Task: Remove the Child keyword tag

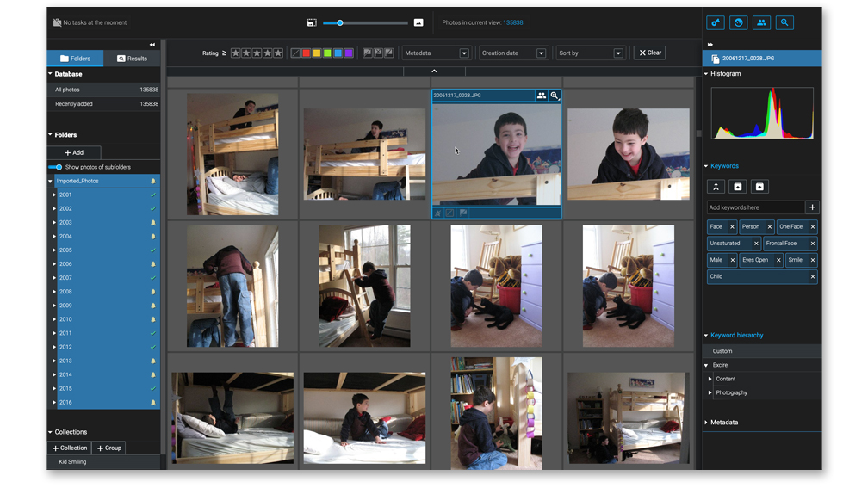Action: pyautogui.click(x=813, y=276)
